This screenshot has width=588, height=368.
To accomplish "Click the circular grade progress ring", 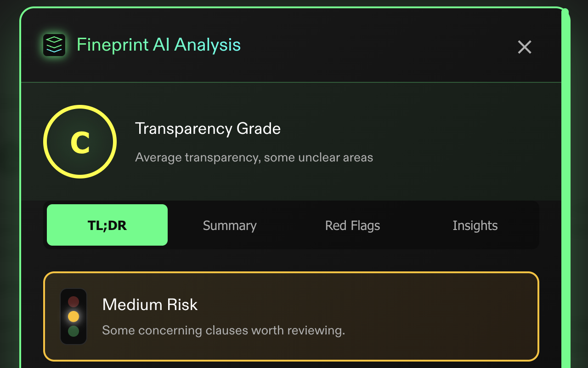I will 80,107.
